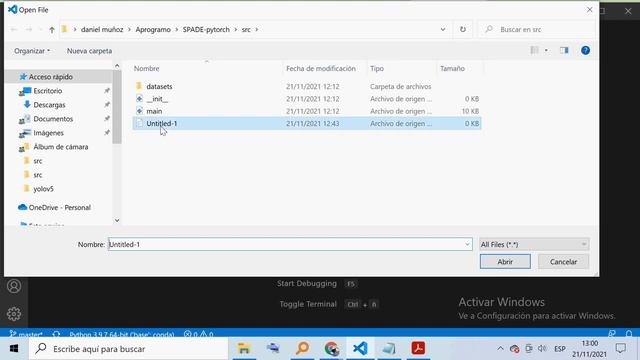Image resolution: width=640 pixels, height=360 pixels.
Task: Close the Open File dialog
Action: pyautogui.click(x=589, y=9)
